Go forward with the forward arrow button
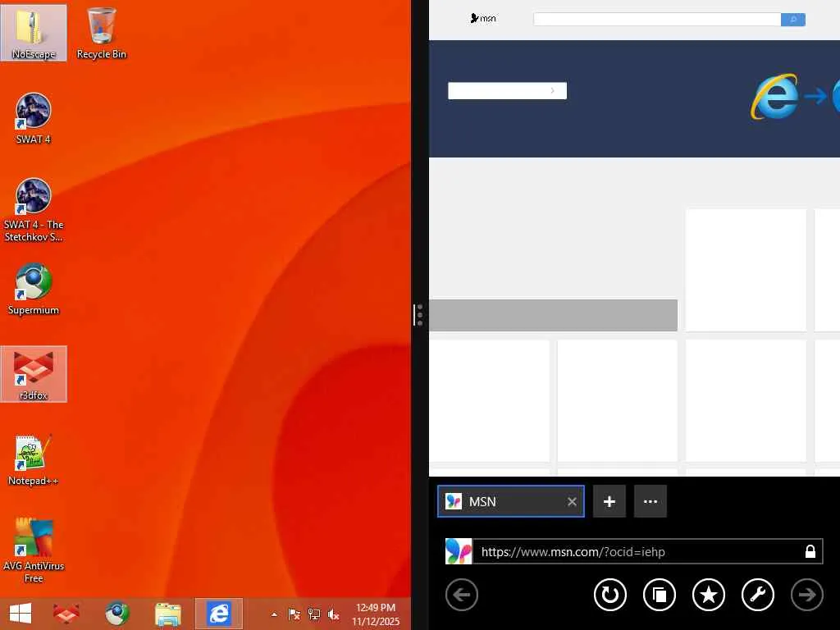Image resolution: width=840 pixels, height=630 pixels. pyautogui.click(x=807, y=594)
